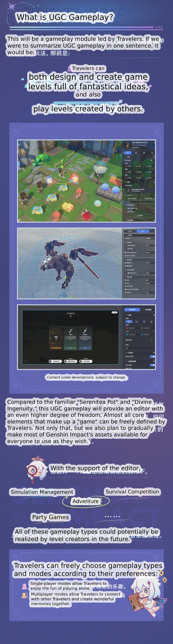The width and height of the screenshot is (173, 644).
Task: Click the 挂件编辑 button
Action: coord(140,216)
